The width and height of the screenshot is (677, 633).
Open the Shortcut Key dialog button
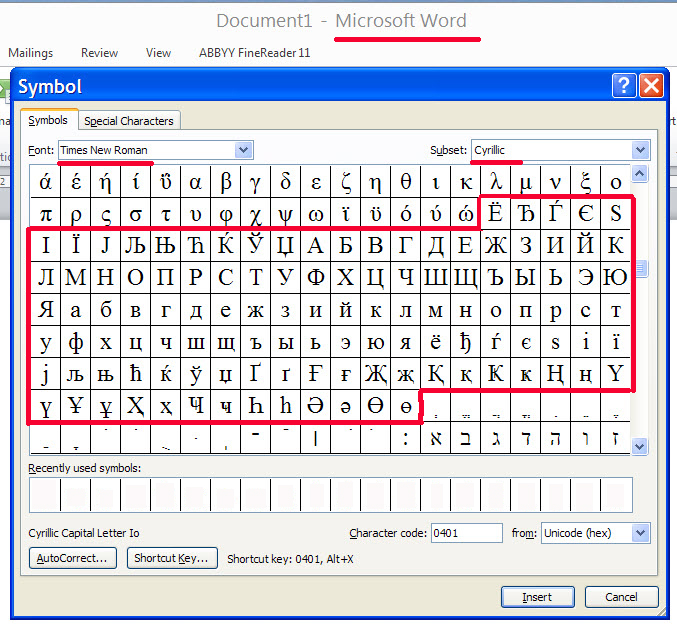172,558
